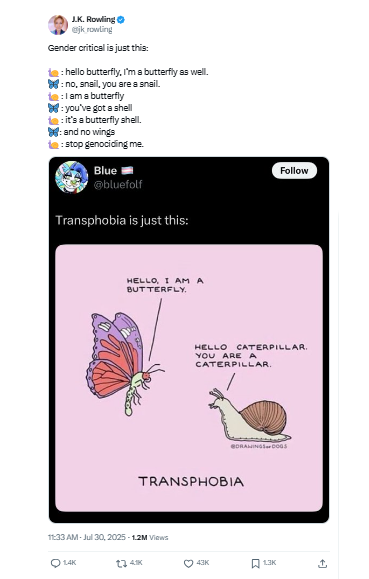369x579 pixels.
Task: Share the tweet via the upload icon
Action: tap(322, 563)
